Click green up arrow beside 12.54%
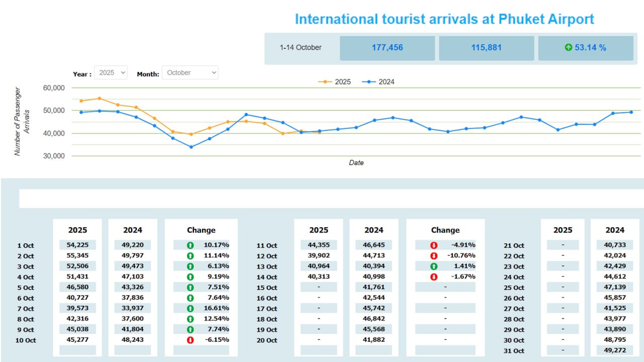 [190, 319]
